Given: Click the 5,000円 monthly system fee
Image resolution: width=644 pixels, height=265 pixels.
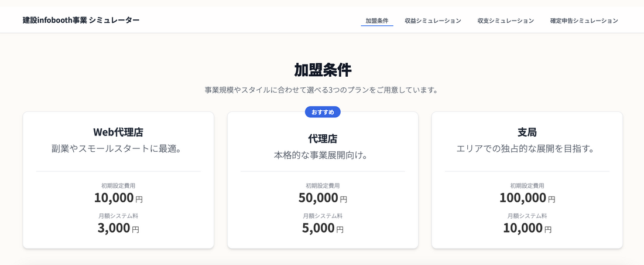Looking at the screenshot, I should pyautogui.click(x=323, y=228).
